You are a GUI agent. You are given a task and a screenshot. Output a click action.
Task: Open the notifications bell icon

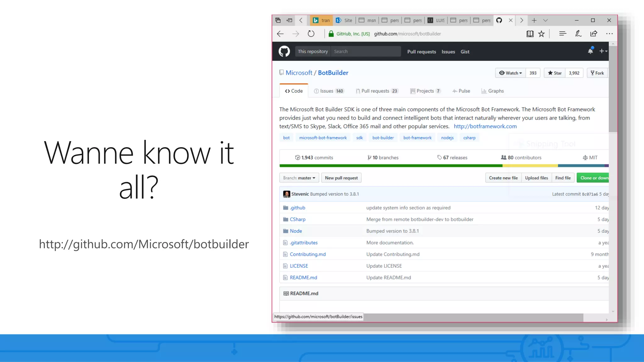point(591,51)
